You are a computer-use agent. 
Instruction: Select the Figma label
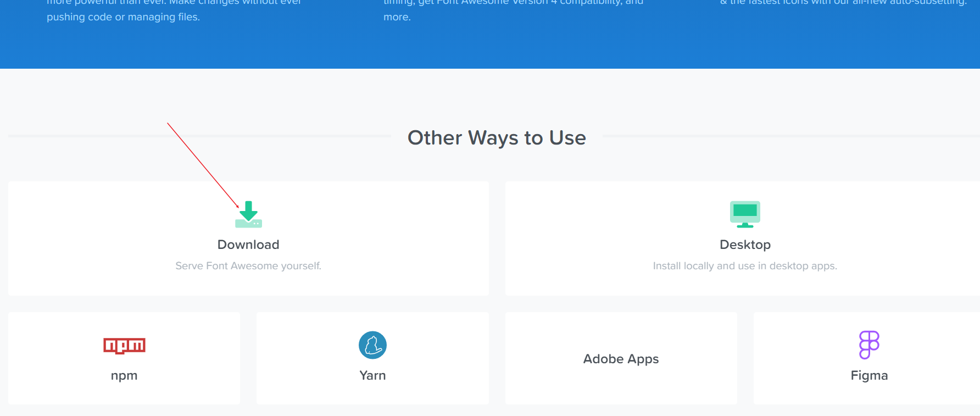click(869, 376)
